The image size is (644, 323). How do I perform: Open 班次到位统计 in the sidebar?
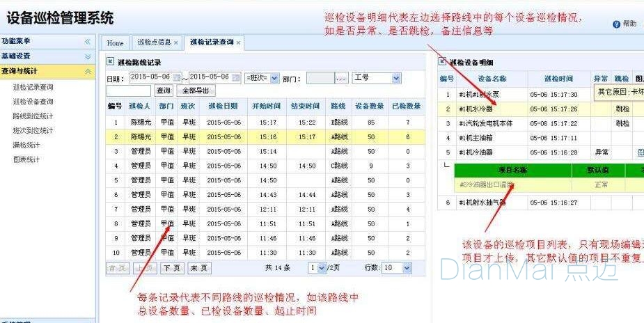pyautogui.click(x=33, y=130)
